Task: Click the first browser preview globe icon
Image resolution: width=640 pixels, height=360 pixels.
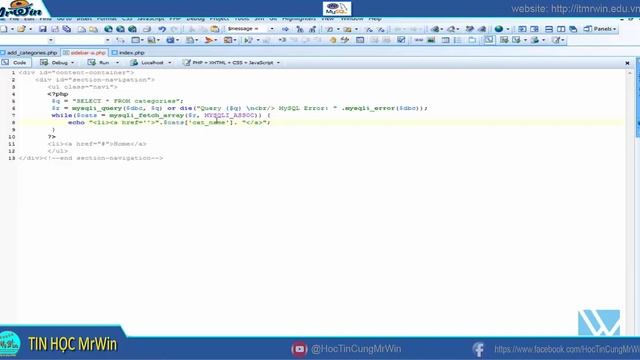Action: click(108, 29)
